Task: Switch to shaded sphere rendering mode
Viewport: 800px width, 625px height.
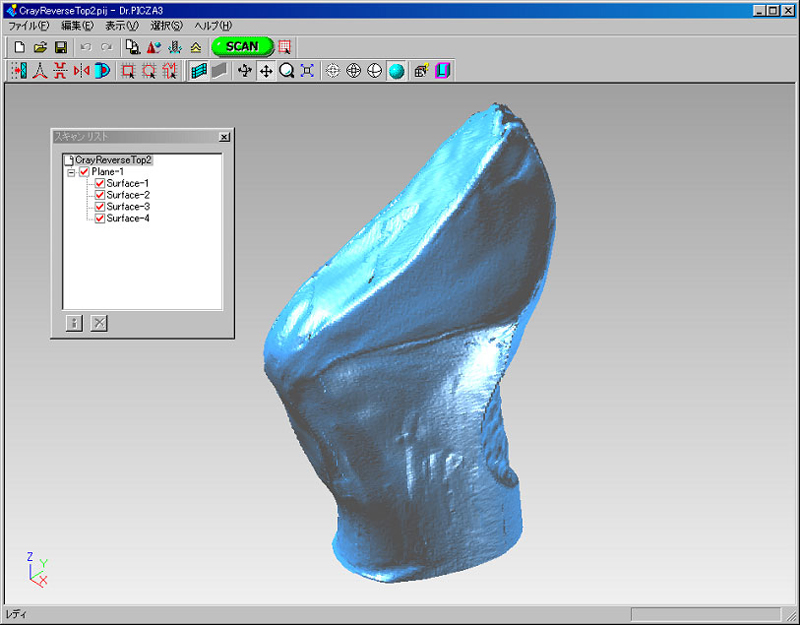Action: [396, 71]
